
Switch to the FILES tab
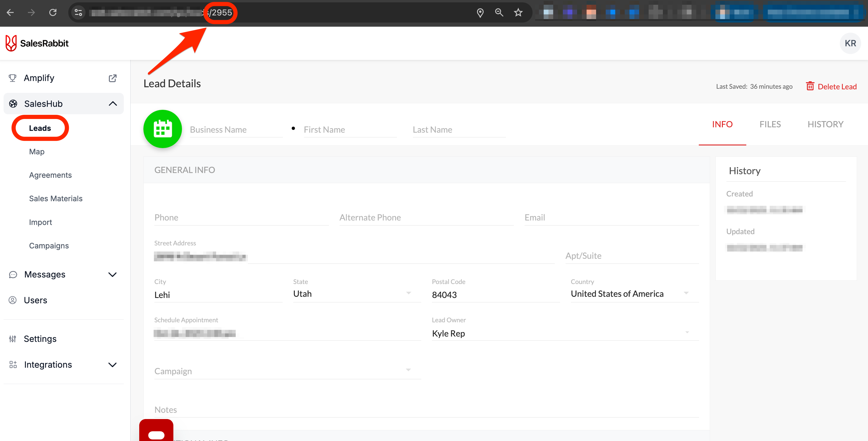point(770,124)
